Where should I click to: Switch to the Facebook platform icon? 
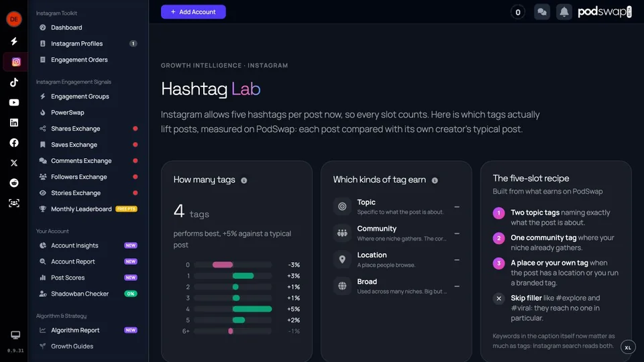pos(14,142)
